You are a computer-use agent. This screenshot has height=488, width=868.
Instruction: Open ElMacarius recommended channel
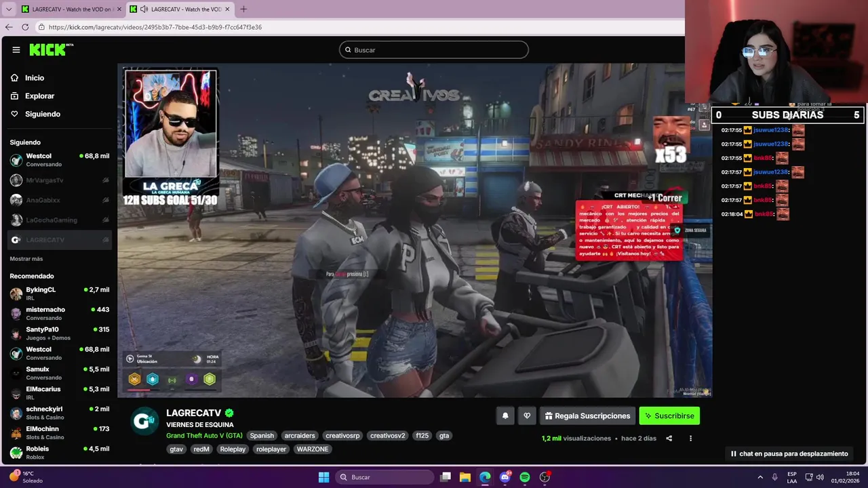click(60, 392)
